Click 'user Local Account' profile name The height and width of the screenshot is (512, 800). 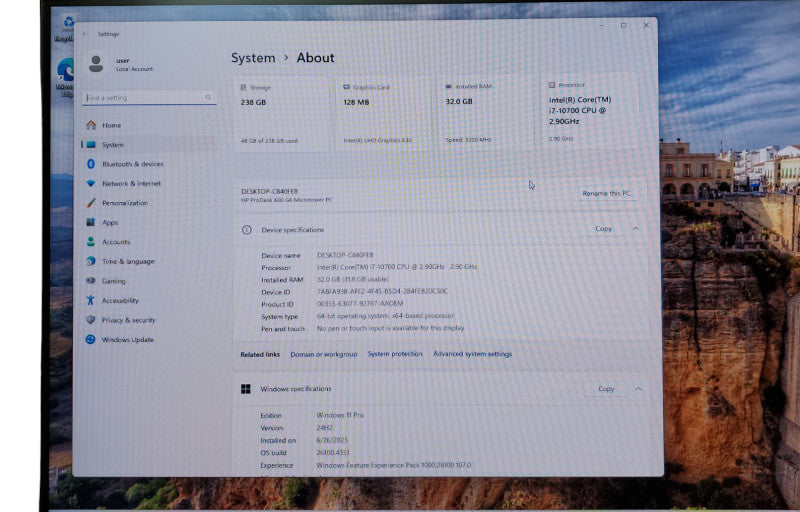coord(134,65)
